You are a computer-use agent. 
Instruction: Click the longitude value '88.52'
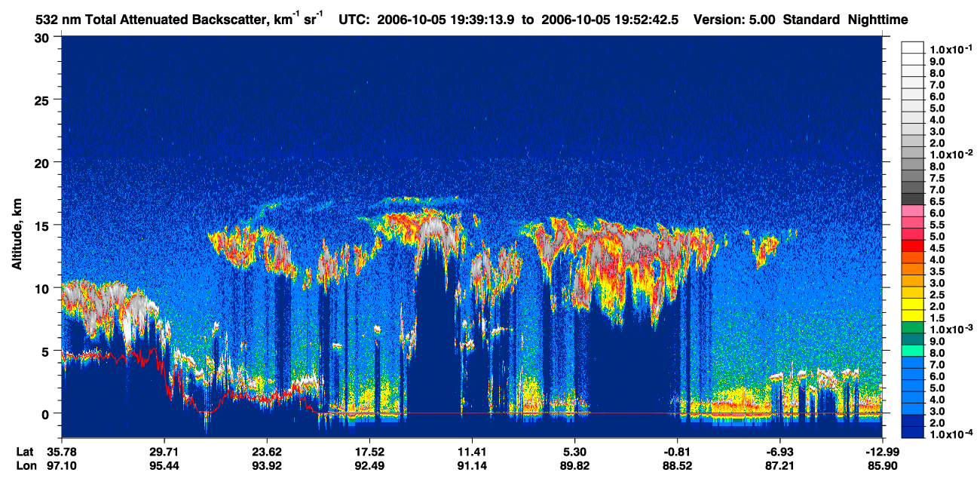click(x=678, y=466)
